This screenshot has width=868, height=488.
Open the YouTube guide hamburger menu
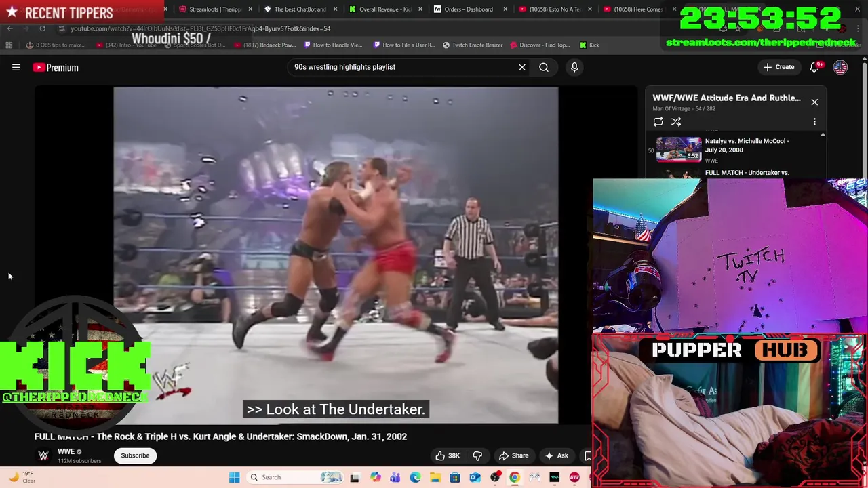16,67
